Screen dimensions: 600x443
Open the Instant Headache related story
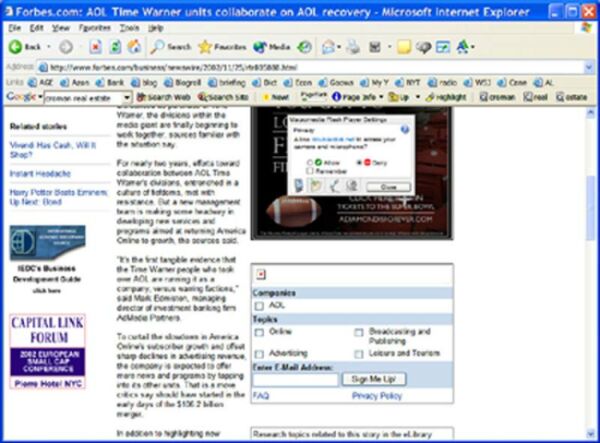(40, 174)
